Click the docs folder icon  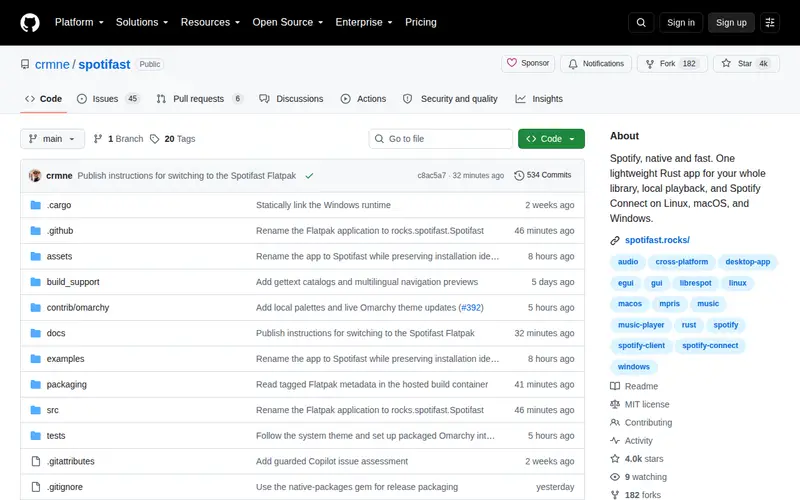pos(35,333)
